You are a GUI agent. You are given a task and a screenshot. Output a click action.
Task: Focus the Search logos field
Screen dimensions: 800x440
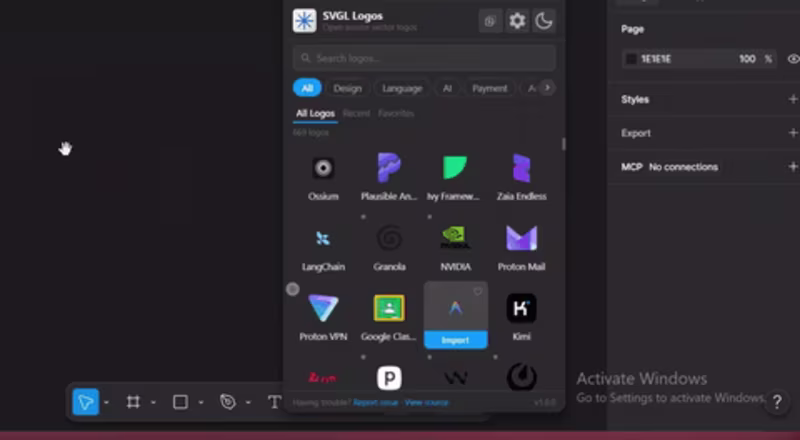(x=424, y=58)
